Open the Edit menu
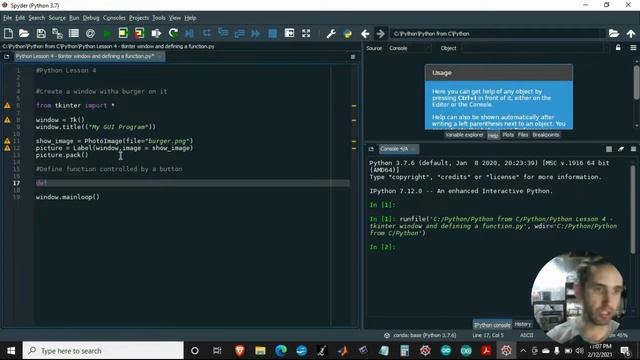Viewport: 640px width, 360px height. click(x=20, y=18)
